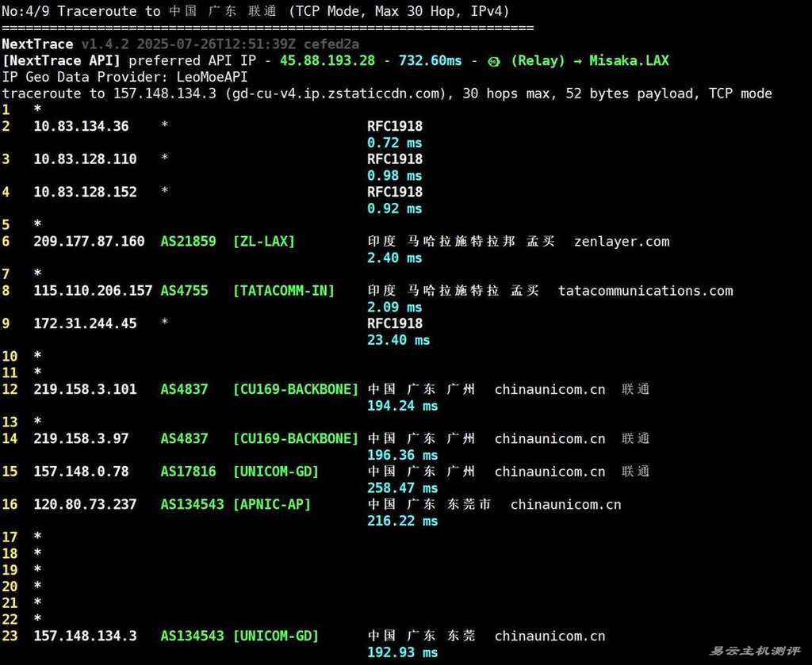Select hostname gd-cu-v4.ip.zstaticcdn.com in traceroute line

coord(339,94)
